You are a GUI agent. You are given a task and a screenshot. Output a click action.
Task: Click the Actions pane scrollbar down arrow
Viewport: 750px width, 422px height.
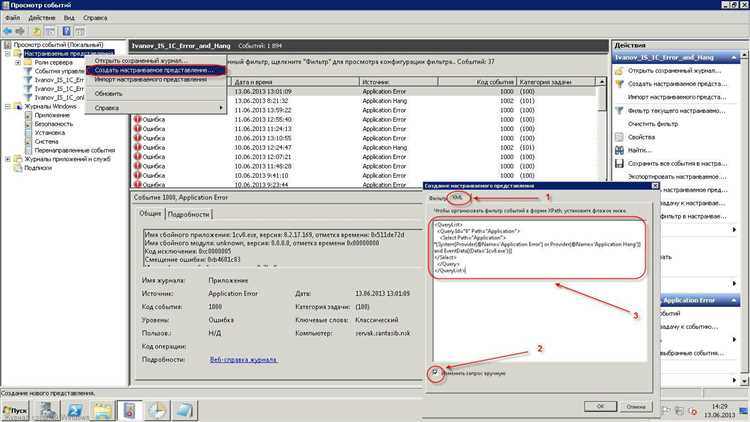click(744, 381)
